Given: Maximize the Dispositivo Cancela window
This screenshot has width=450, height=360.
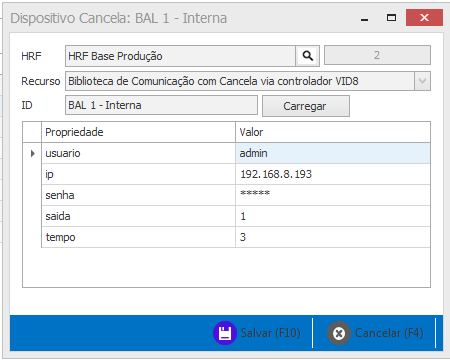Looking at the screenshot, I should click(x=391, y=18).
